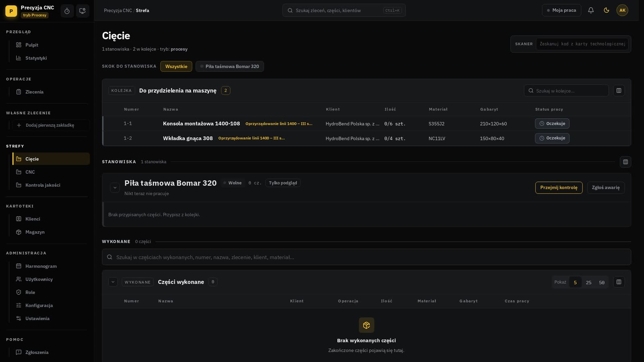Show 25 rows per page
644x362 pixels.
point(588,282)
